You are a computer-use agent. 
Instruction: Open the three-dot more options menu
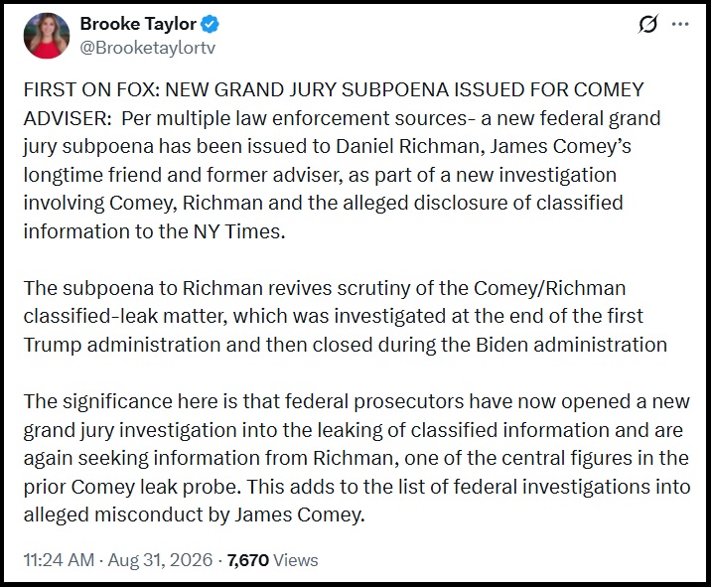(680, 25)
